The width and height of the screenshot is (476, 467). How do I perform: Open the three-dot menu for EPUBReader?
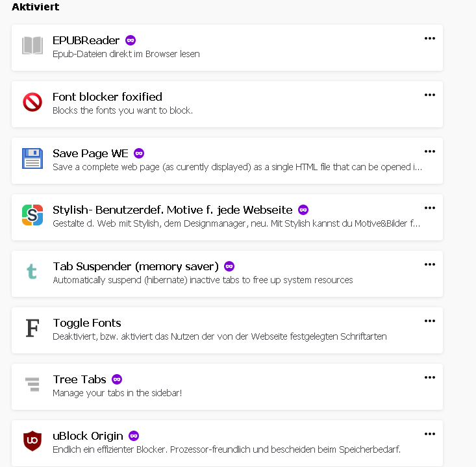tap(430, 38)
